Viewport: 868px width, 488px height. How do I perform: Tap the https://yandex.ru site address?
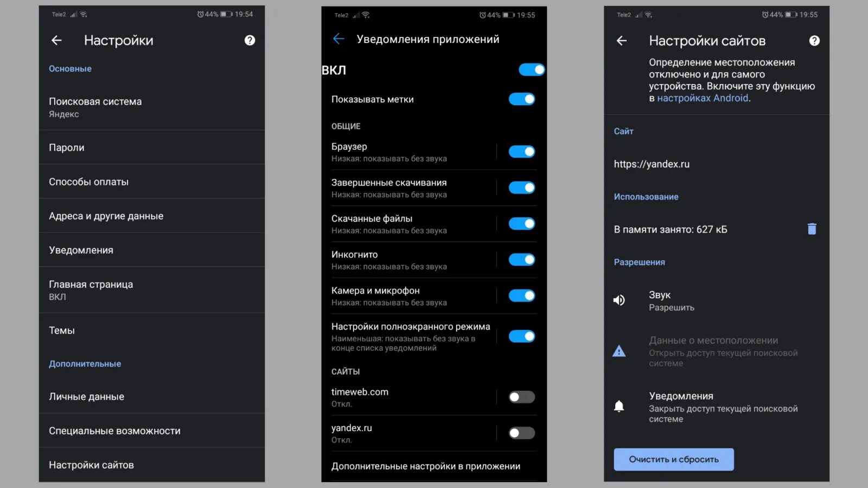[652, 164]
